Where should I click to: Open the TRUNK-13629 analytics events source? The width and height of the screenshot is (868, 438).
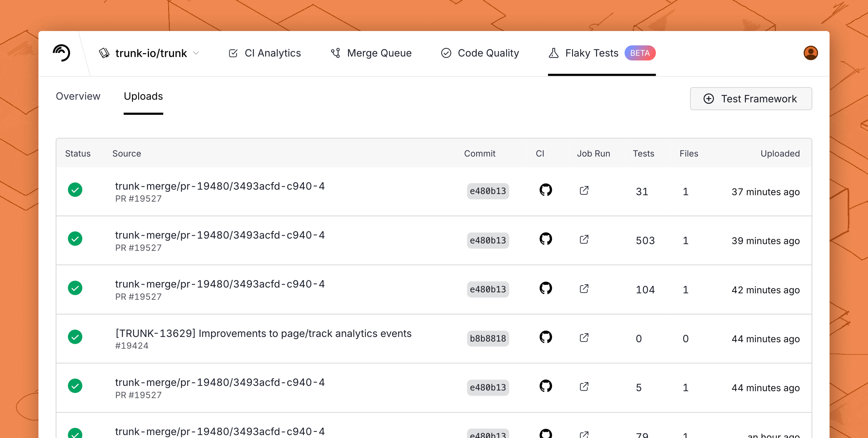[263, 333]
